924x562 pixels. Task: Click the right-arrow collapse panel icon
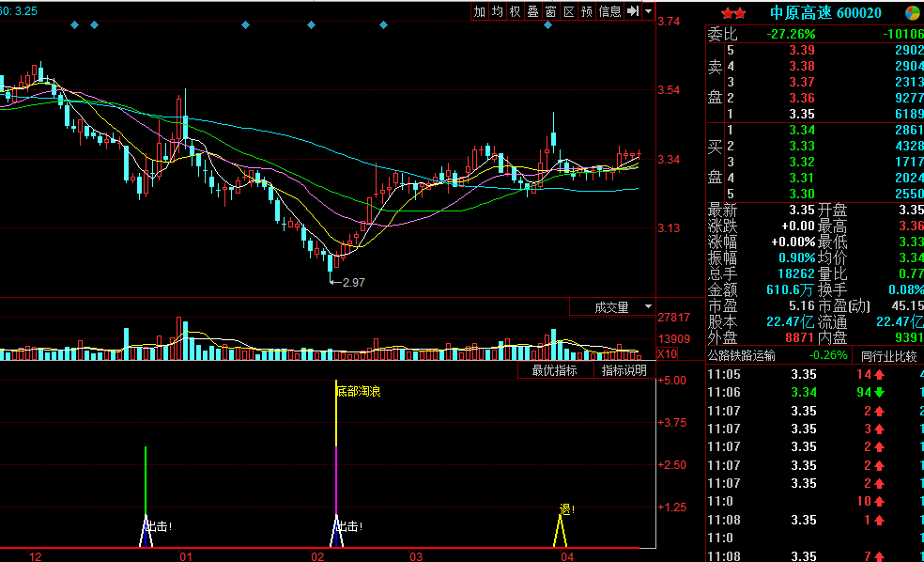point(633,11)
